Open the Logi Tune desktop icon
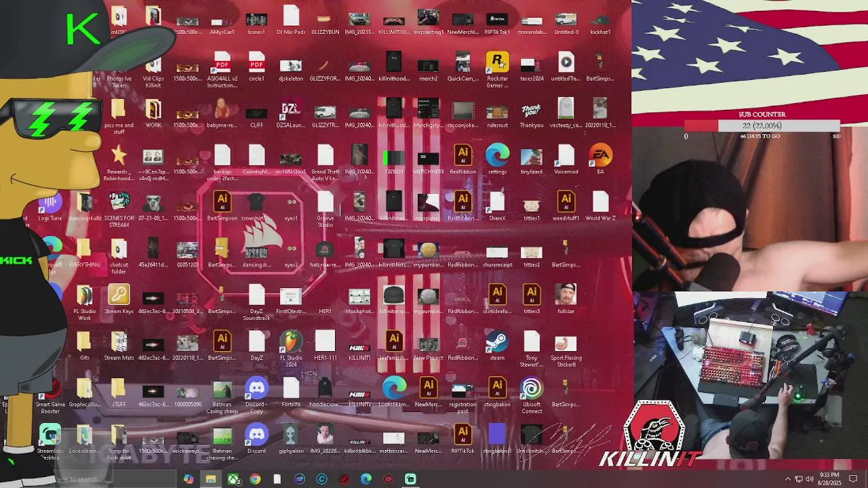Viewport: 868px width, 488px height. tap(50, 202)
